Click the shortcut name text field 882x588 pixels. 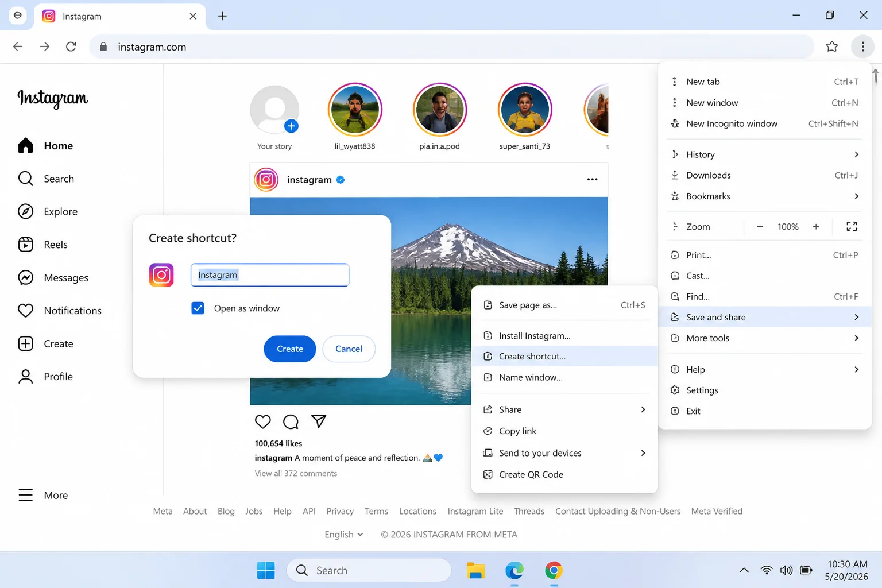point(270,275)
